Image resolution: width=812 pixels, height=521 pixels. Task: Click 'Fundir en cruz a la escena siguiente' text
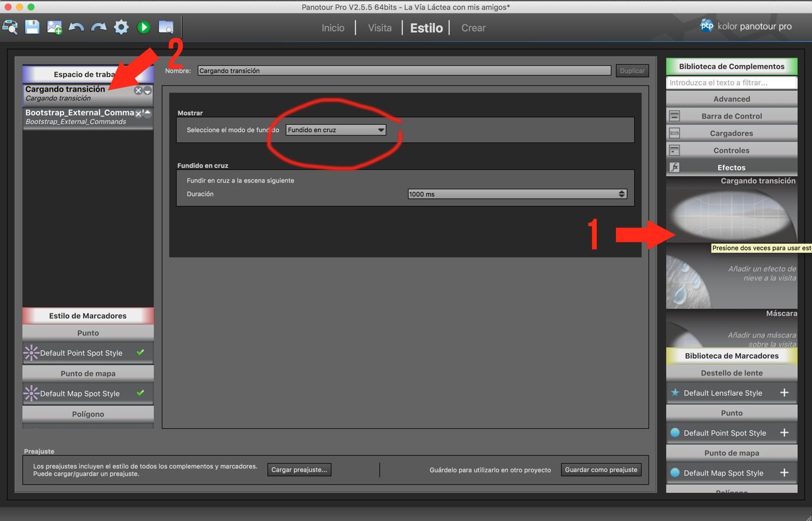[x=241, y=180]
